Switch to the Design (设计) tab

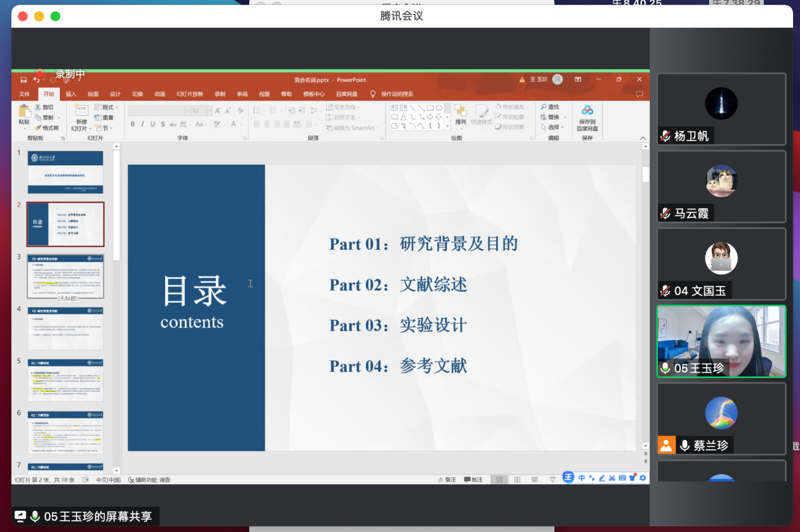[x=115, y=94]
